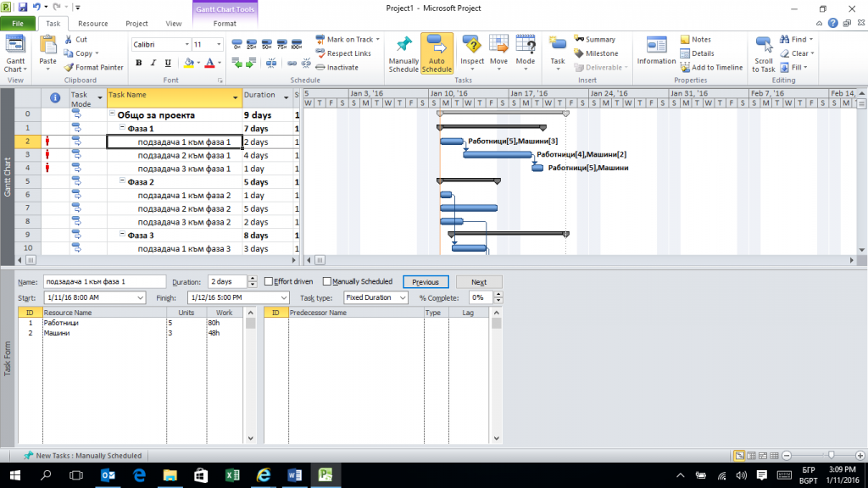The width and height of the screenshot is (868, 488).
Task: Collapse the Общо за проекта summary row
Action: pos(112,114)
